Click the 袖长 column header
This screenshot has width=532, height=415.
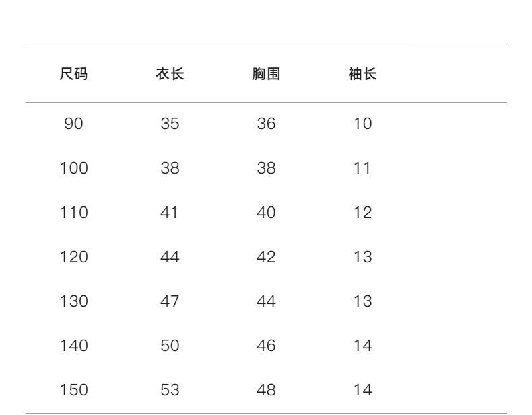tap(362, 75)
